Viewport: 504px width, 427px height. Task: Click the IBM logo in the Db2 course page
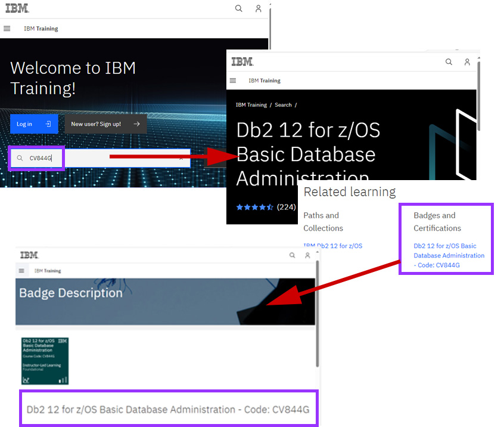click(242, 61)
